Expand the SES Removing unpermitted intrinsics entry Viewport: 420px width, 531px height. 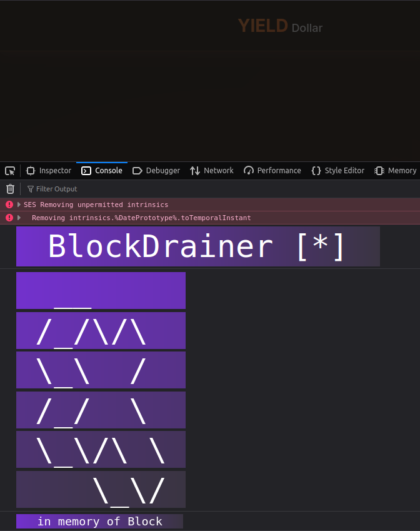(19, 205)
